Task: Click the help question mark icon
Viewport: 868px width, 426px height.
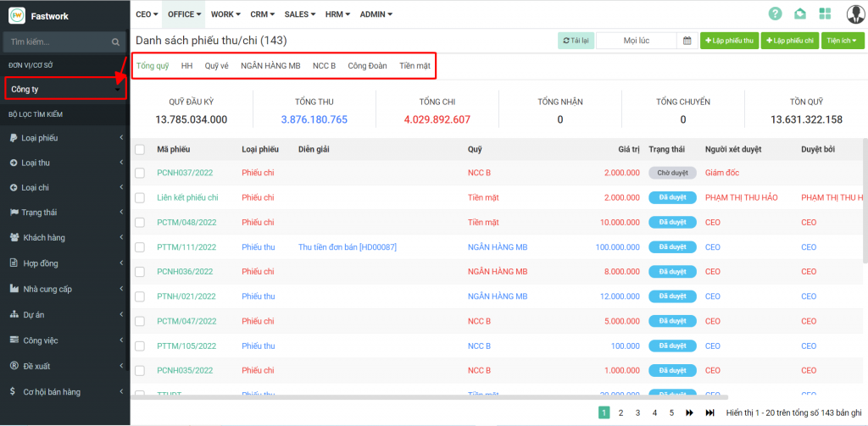Action: coord(775,14)
